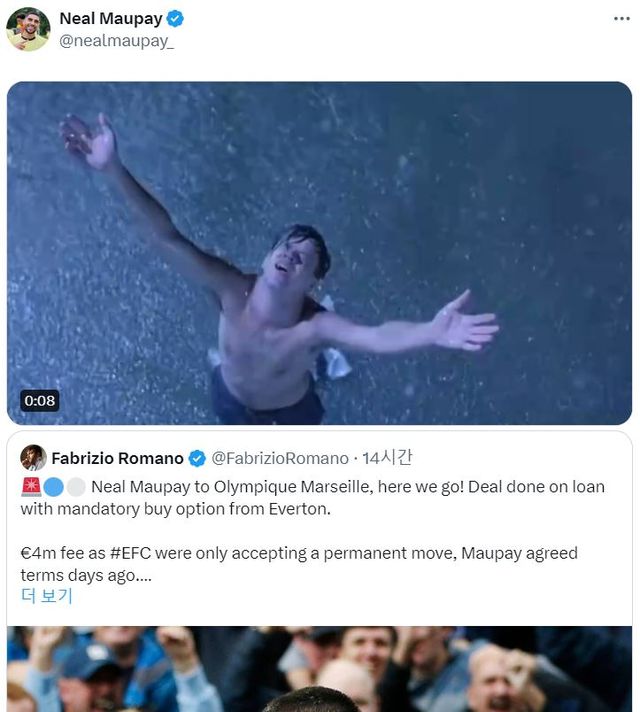The image size is (640, 712).
Task: Expand quoted tweet with 더 보기
Action: [47, 596]
